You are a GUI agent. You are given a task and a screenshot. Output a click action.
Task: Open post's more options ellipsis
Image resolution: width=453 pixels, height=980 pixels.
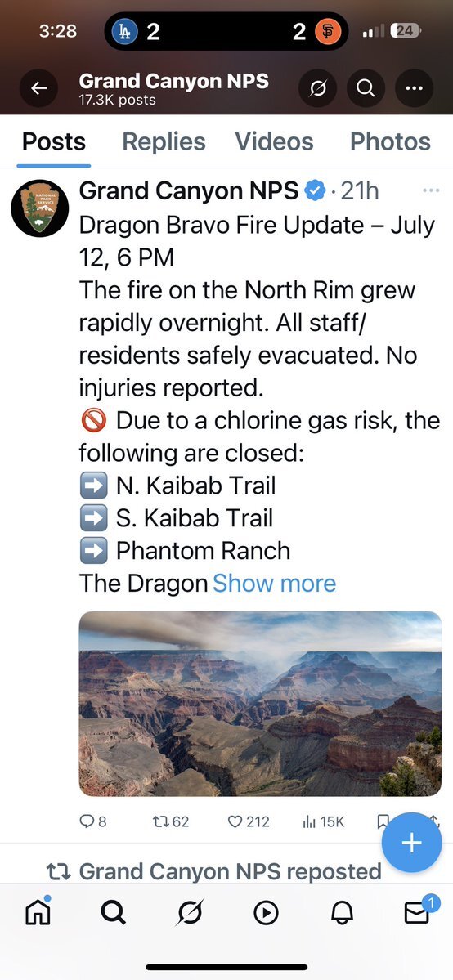431,190
